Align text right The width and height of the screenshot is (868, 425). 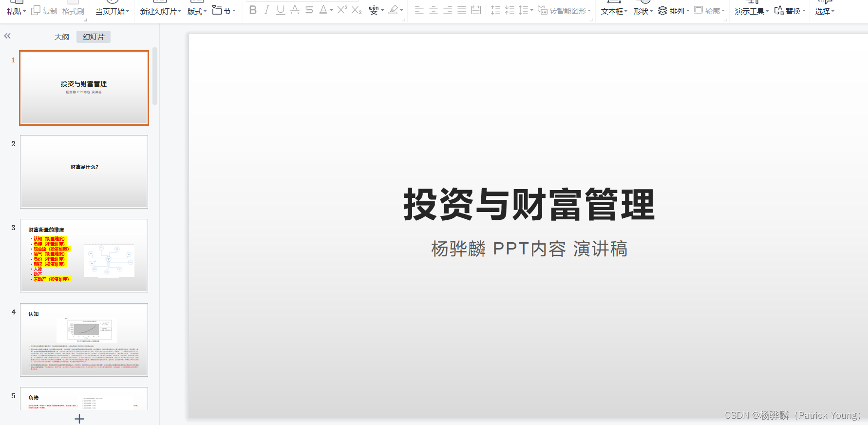[448, 10]
